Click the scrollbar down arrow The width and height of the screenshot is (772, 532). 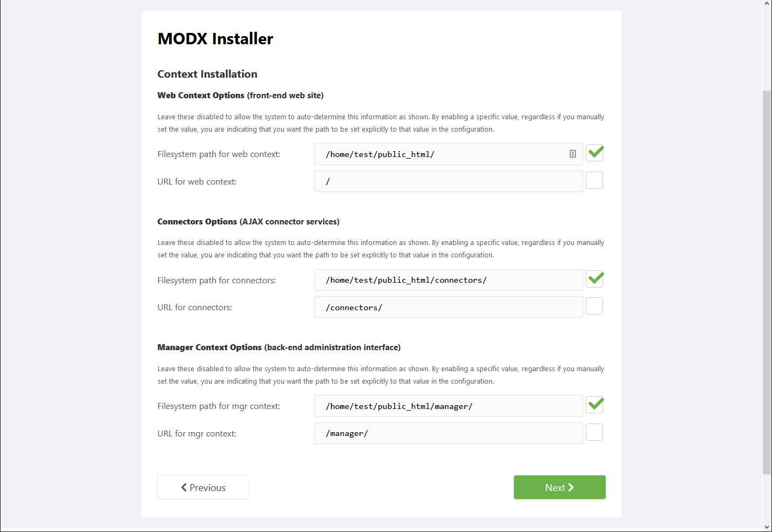point(767,527)
